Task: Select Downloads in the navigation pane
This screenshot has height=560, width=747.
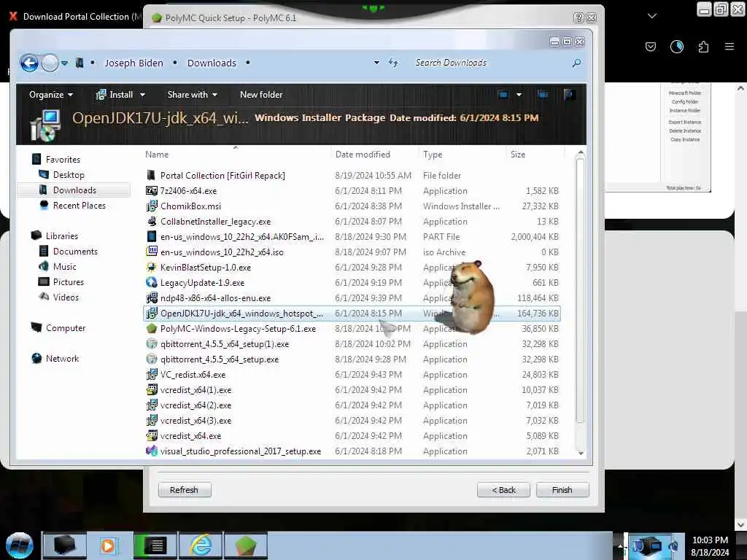Action: (74, 190)
